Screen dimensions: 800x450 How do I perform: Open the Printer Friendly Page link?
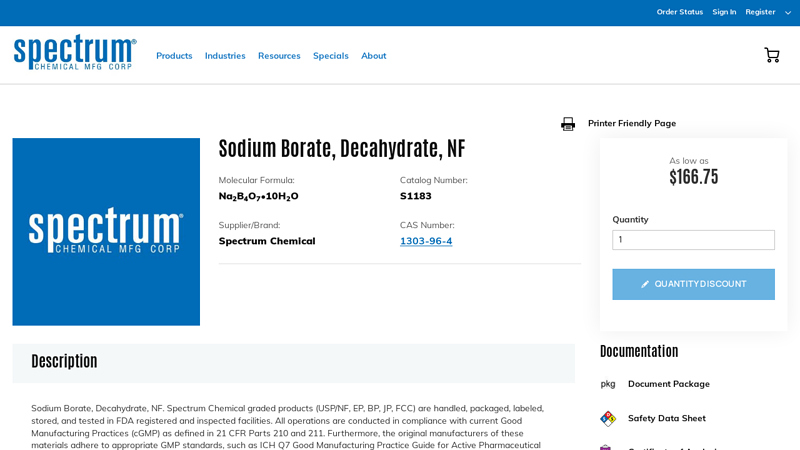pos(632,123)
